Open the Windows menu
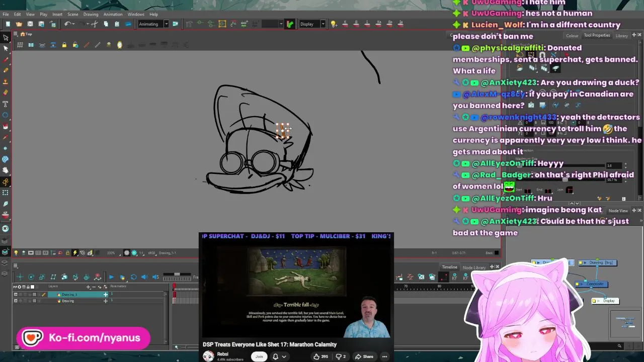The height and width of the screenshot is (362, 644). (136, 14)
